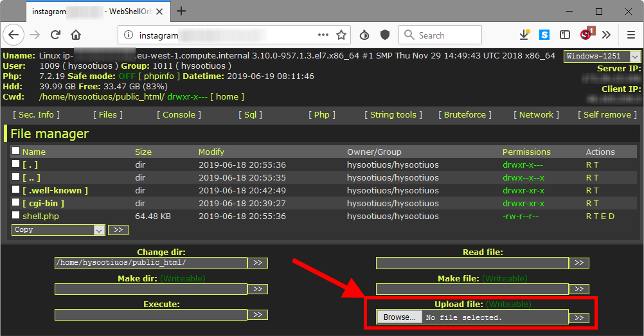The width and height of the screenshot is (644, 336).
Task: Show site information icon in address bar
Action: coord(129,35)
